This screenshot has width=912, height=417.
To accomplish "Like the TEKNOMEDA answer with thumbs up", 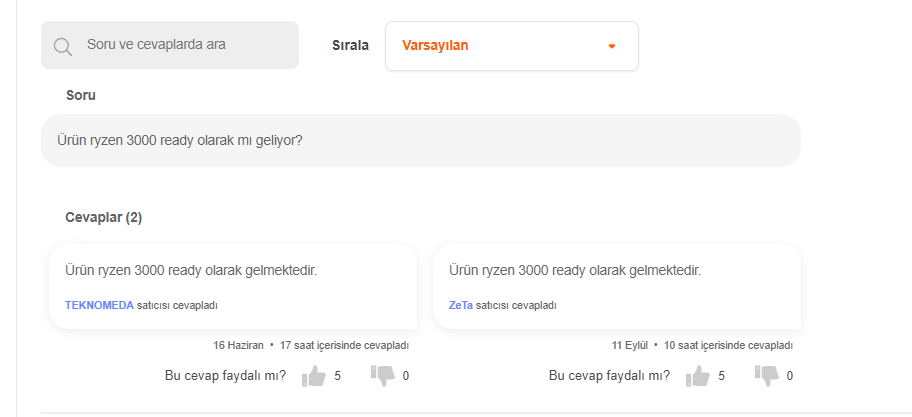I will (x=314, y=376).
